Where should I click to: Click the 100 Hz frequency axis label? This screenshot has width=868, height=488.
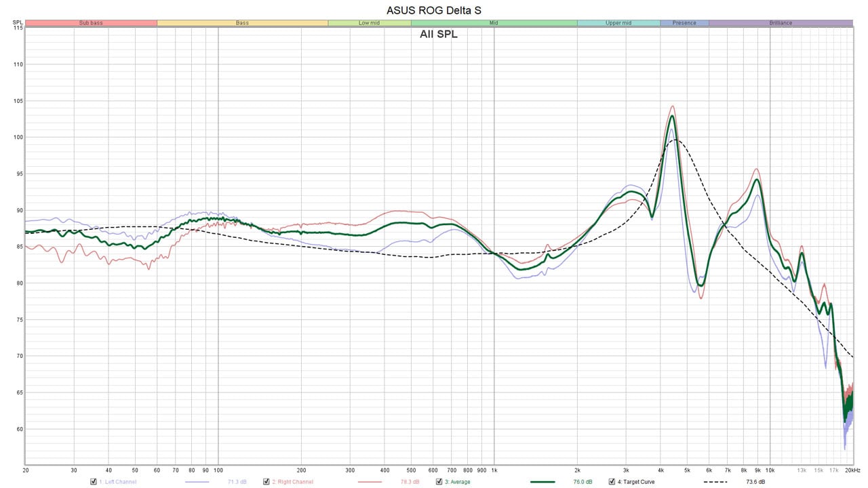click(218, 470)
